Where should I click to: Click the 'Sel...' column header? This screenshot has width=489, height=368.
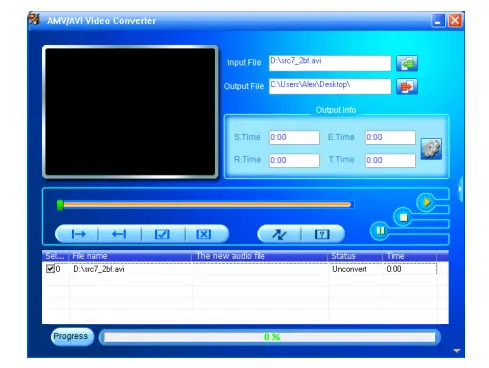(x=55, y=256)
